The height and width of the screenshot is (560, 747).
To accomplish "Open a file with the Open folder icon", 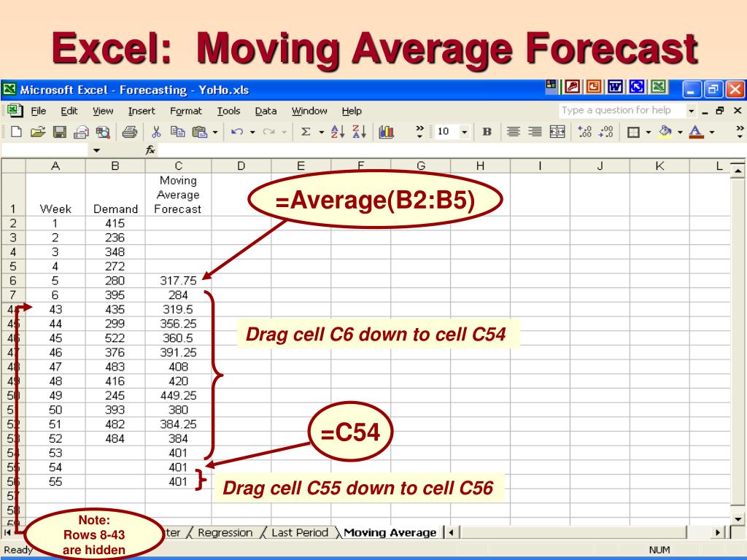I will tap(37, 132).
